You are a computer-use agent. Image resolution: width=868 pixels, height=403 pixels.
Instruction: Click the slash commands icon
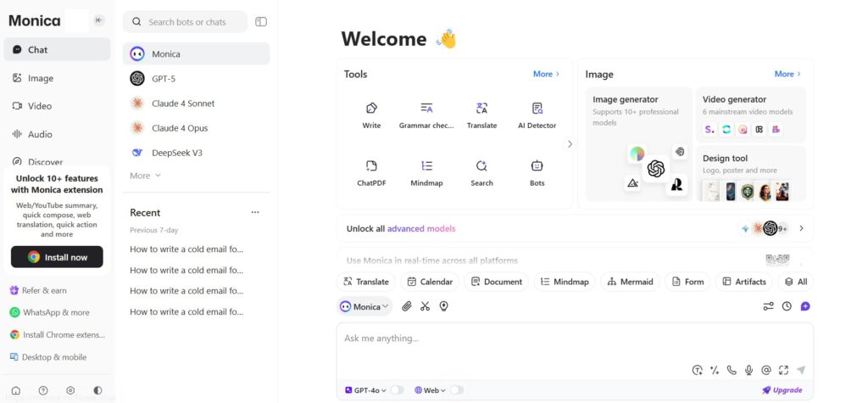(715, 370)
